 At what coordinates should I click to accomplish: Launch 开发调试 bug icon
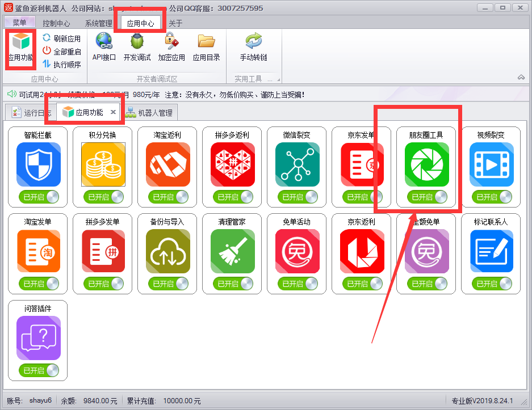point(137,41)
